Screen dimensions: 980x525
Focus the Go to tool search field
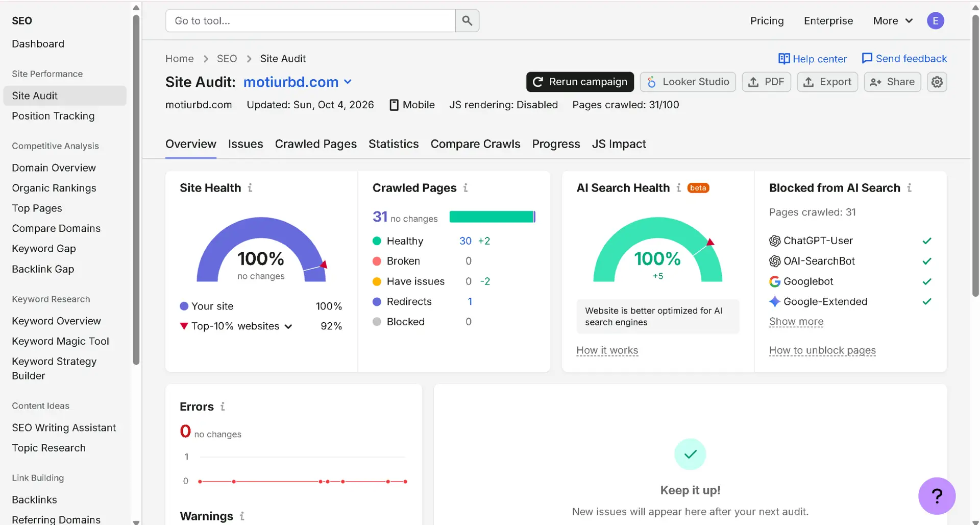(x=310, y=20)
